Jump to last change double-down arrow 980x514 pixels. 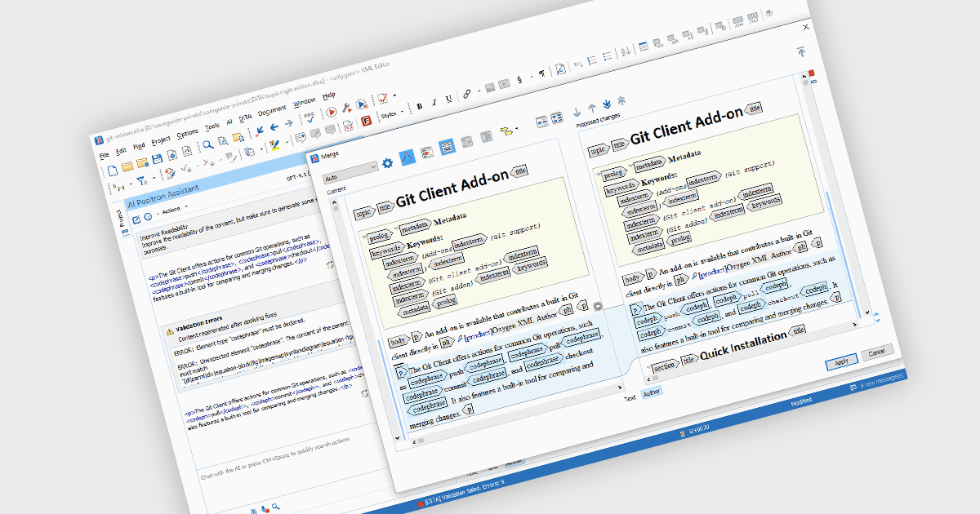pos(607,104)
